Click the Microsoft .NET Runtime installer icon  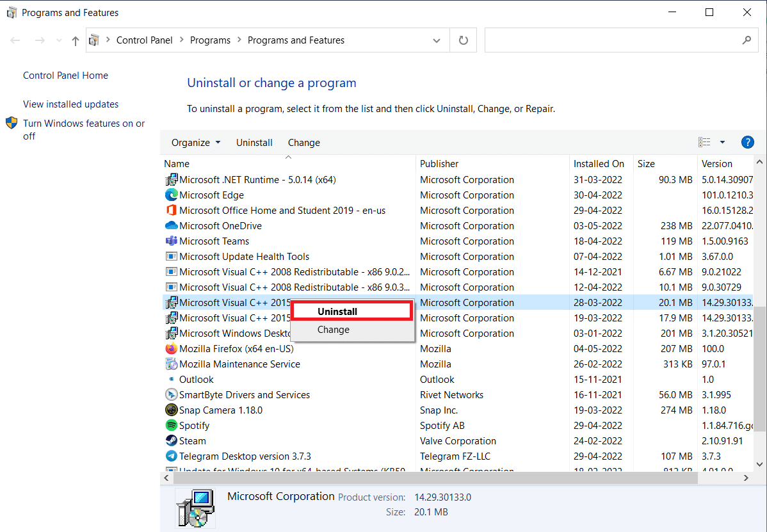[171, 180]
